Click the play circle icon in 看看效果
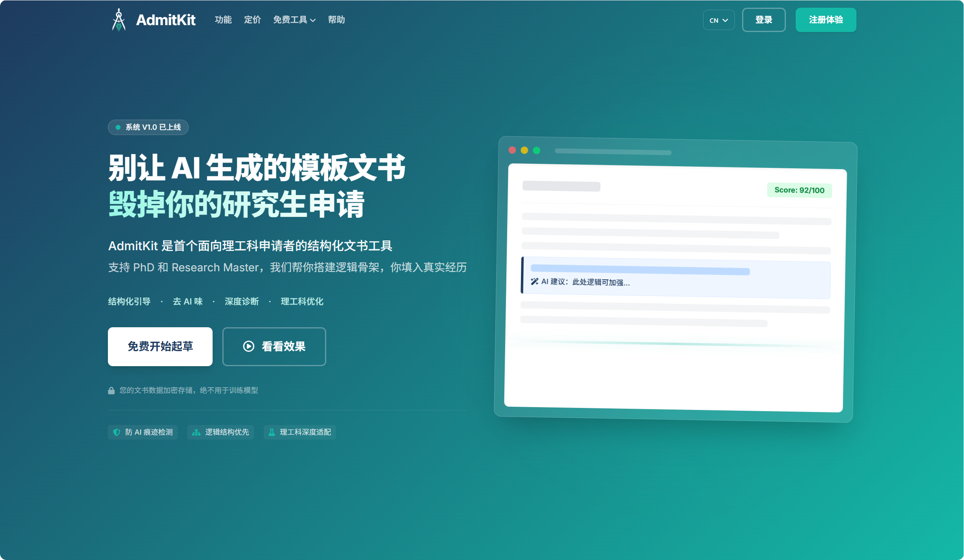Image resolution: width=964 pixels, height=560 pixels. (249, 346)
